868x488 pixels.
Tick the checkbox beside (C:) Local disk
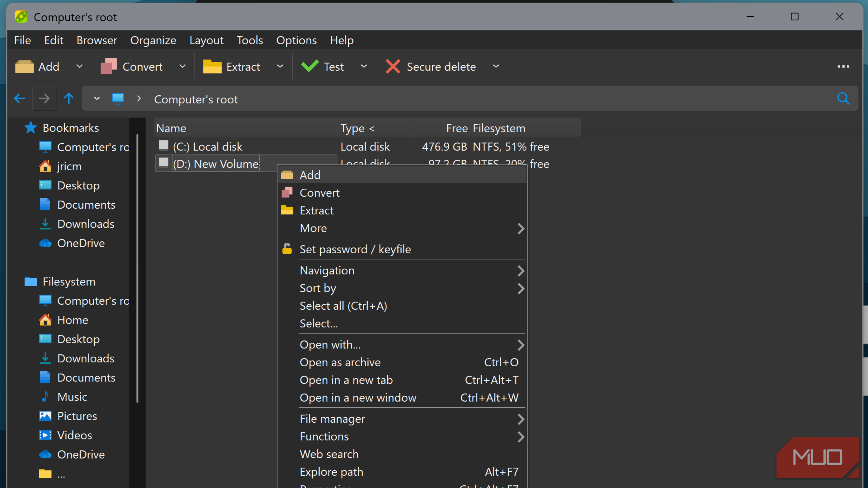point(164,145)
